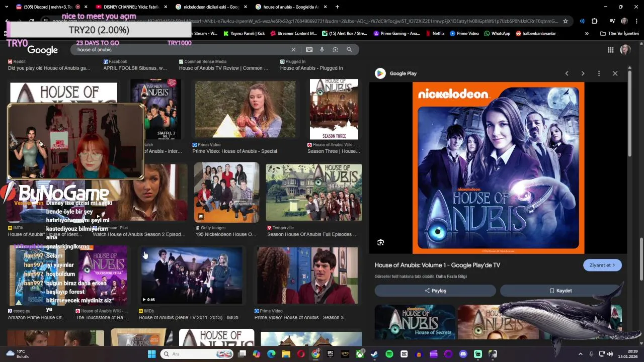644x362 pixels.
Task: Select the house of anubis Google tab
Action: [x=291, y=7]
